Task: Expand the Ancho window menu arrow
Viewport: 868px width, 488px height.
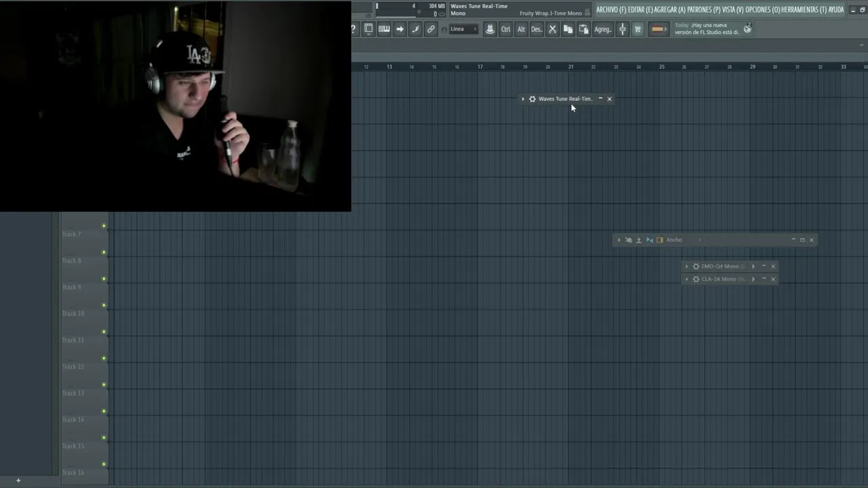Action: 618,240
